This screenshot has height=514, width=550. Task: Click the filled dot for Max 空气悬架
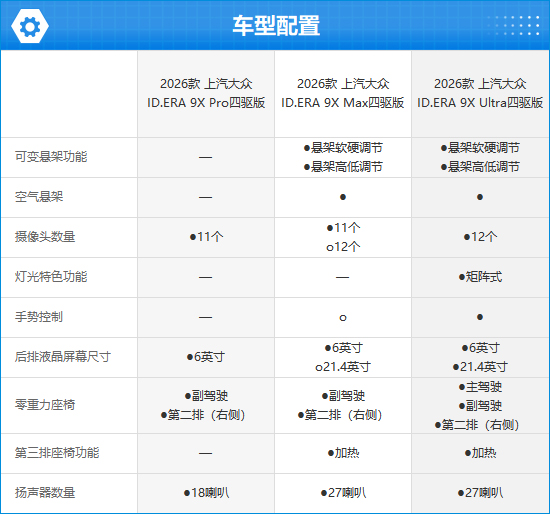tap(343, 197)
